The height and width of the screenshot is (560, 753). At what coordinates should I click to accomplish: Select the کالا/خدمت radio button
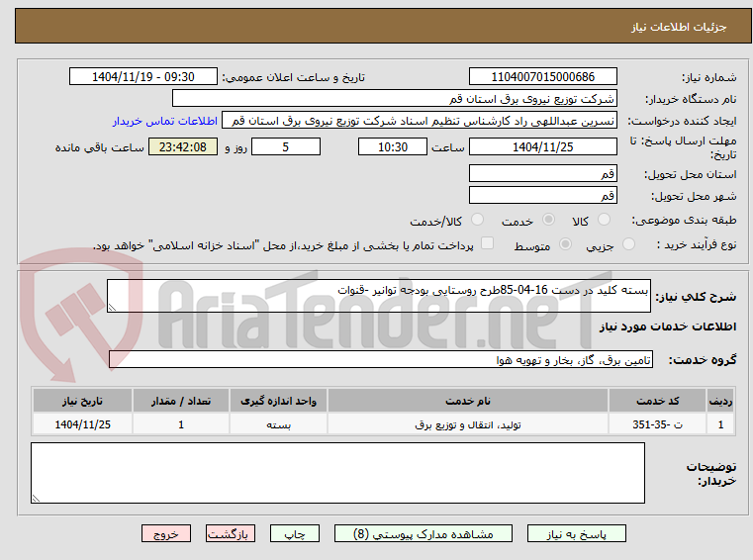point(477,220)
